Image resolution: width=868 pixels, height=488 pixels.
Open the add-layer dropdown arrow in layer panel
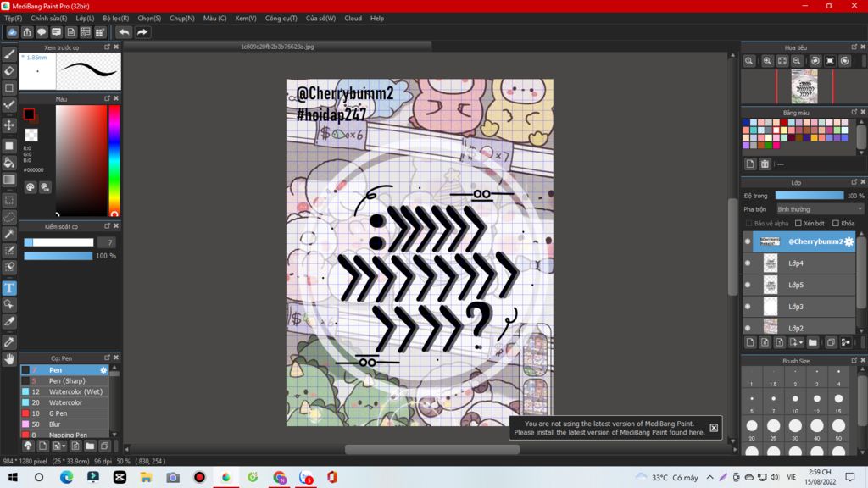tap(801, 343)
